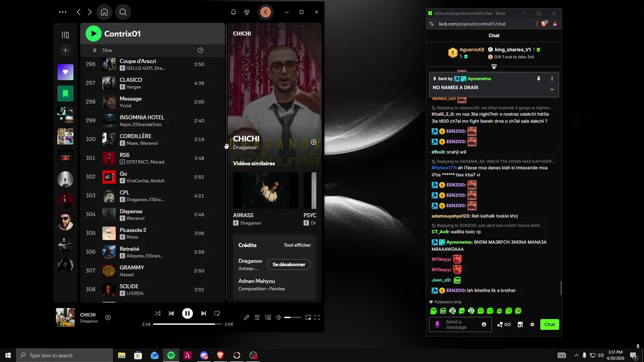Viewport: 644px width, 362px height.
Task: Open the mini player
Action: click(308, 317)
